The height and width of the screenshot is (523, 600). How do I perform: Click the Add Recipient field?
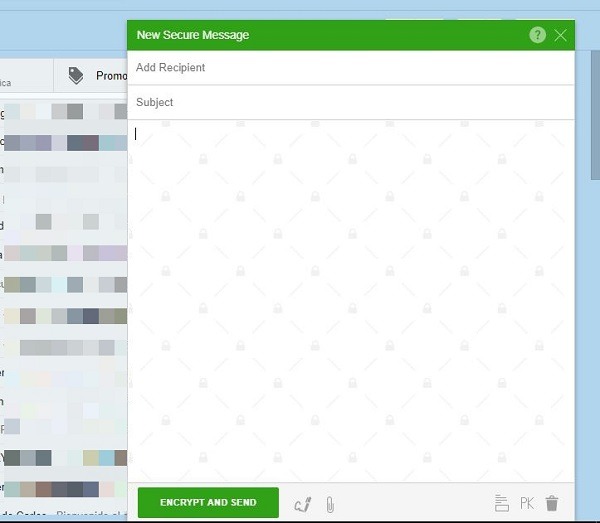[x=351, y=68]
